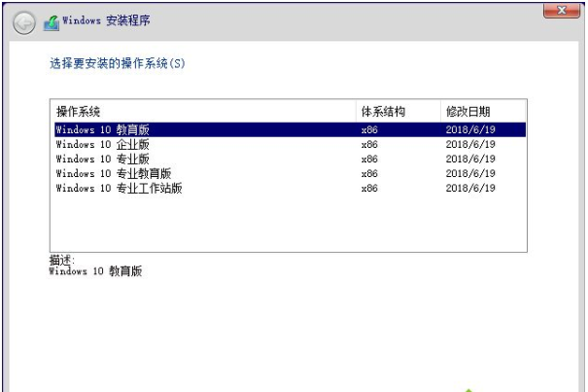Viewport: 588px width, 392px height.
Task: Click the 2018/6/19 date of 专业版
Action: click(470, 159)
